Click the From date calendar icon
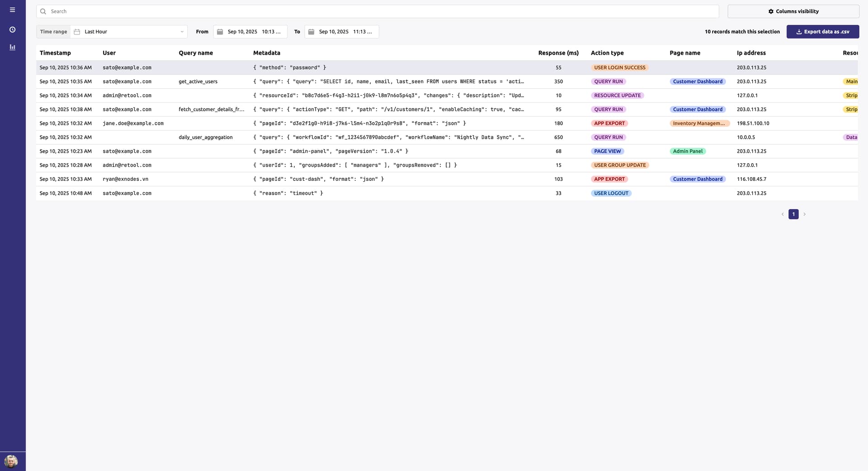868x471 pixels. point(220,32)
